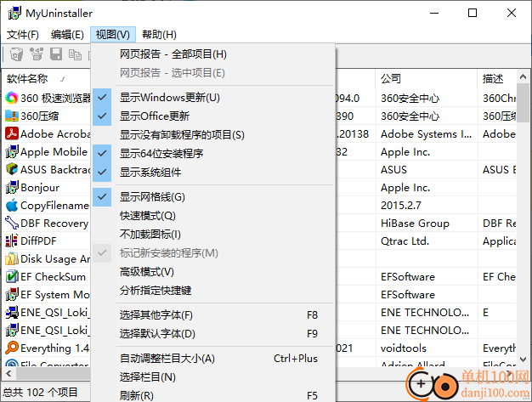Click the Apple Mobile installer icon
532x402 pixels.
click(x=12, y=151)
